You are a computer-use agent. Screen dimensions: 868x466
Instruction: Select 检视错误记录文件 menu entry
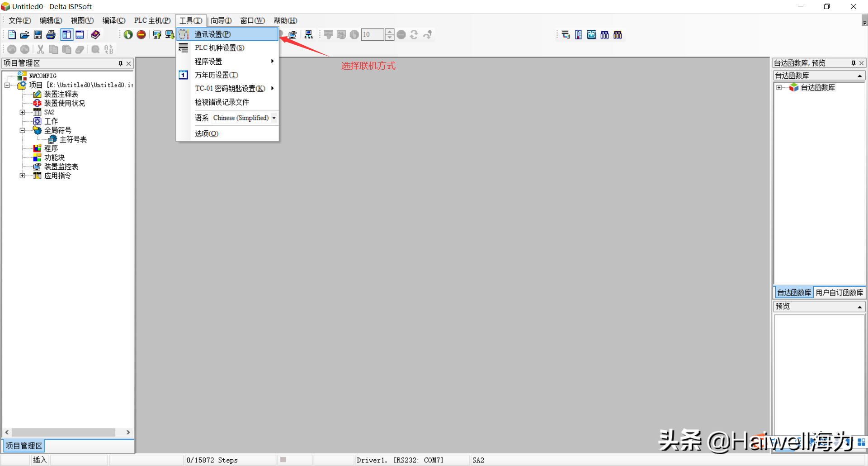[227, 102]
